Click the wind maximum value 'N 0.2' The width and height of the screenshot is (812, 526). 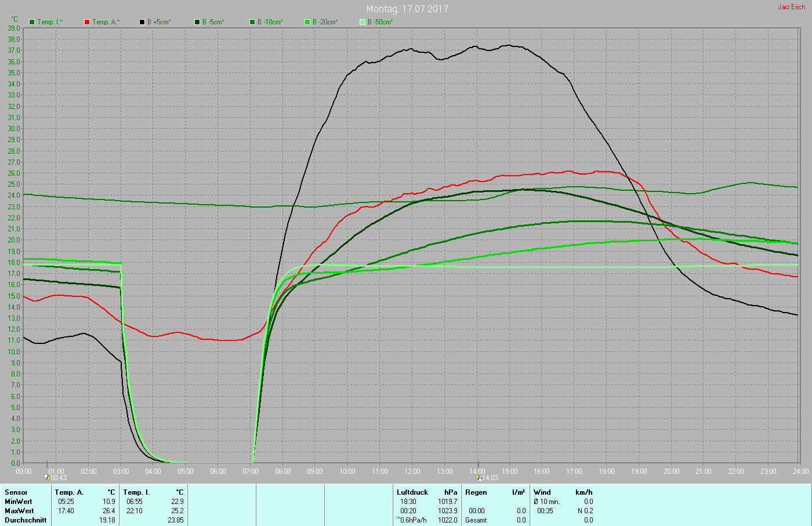tap(585, 511)
